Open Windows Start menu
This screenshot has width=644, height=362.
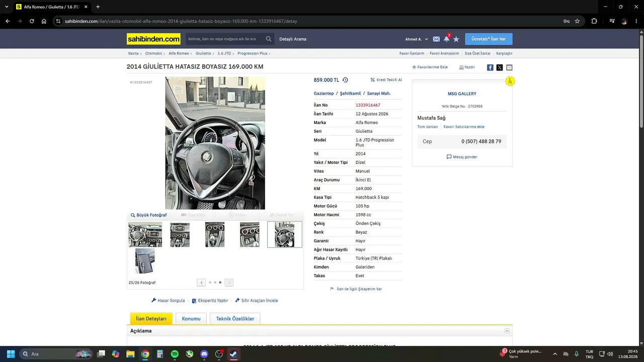pos(11,354)
